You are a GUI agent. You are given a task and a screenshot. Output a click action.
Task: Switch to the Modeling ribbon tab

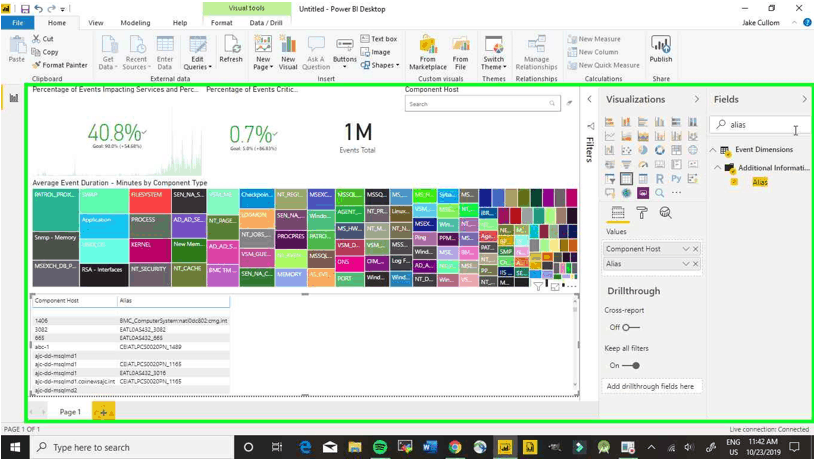135,22
